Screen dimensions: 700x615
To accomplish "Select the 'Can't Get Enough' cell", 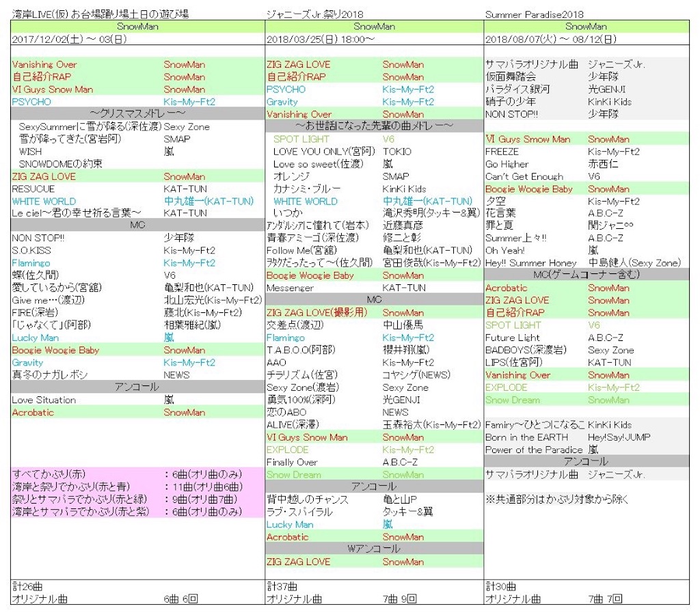I will point(524,177).
